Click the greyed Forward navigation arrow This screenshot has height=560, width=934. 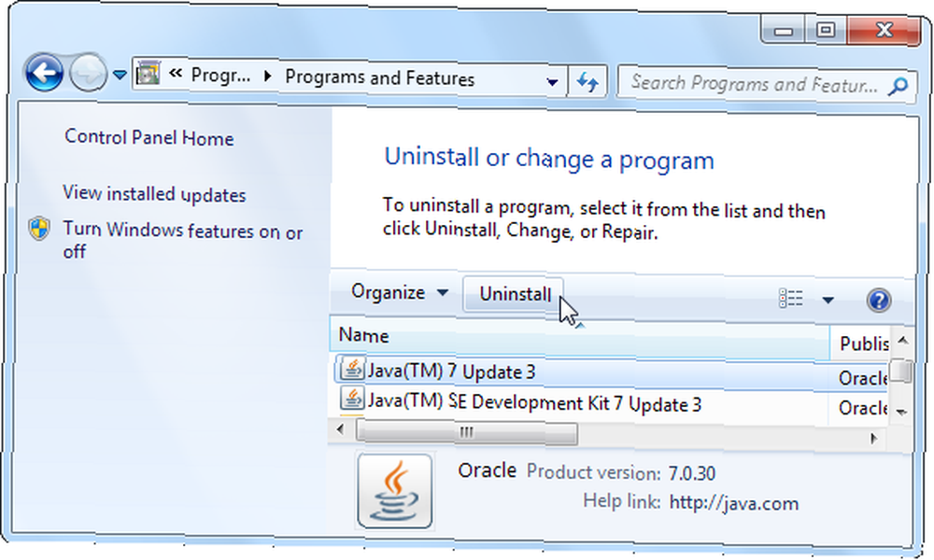pyautogui.click(x=88, y=73)
